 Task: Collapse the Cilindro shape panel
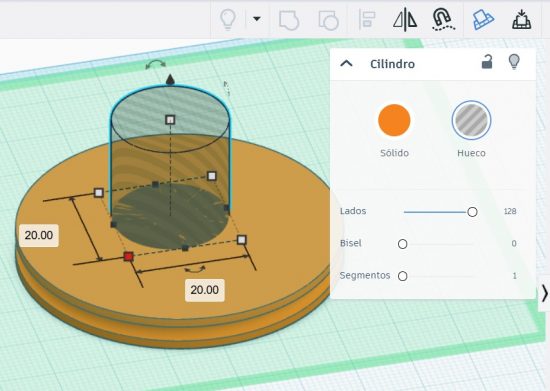[347, 63]
